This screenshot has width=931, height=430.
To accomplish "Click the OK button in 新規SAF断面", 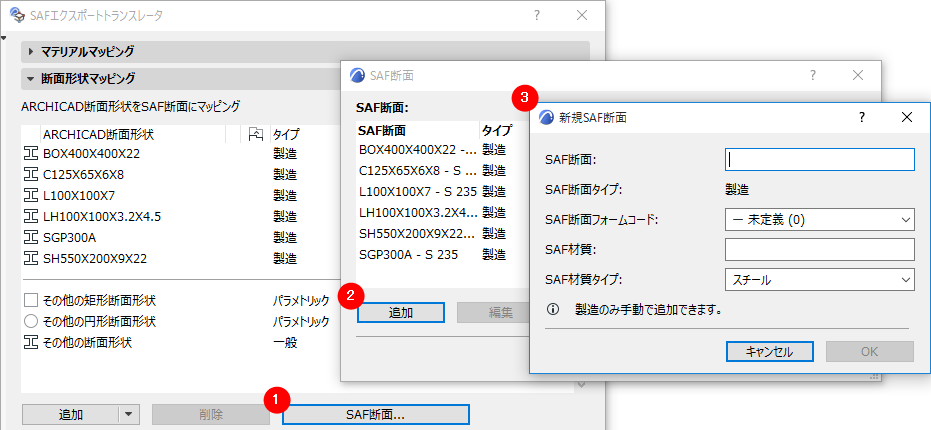I will pos(869,351).
